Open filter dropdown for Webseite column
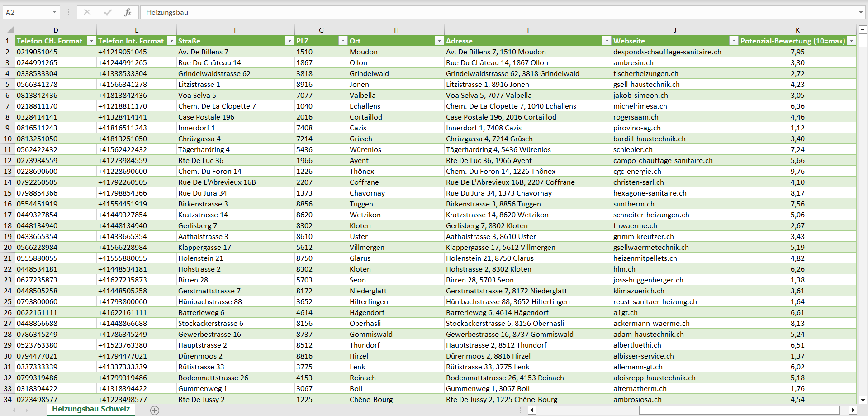Image resolution: width=868 pixels, height=416 pixels. coord(734,41)
